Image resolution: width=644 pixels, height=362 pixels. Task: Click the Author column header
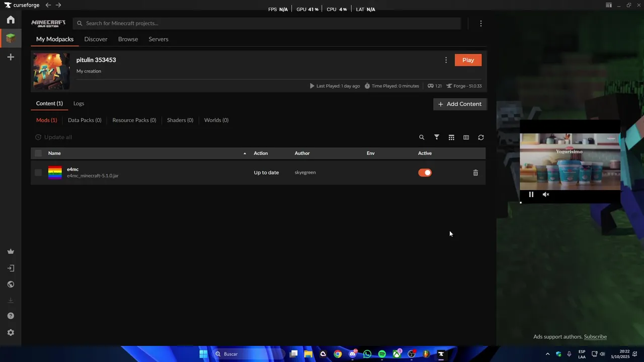302,153
